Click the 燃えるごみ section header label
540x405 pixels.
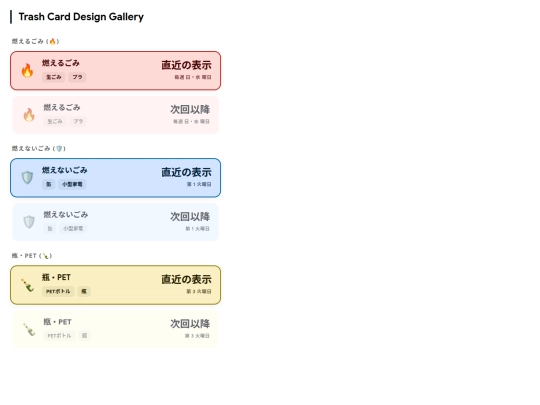pos(35,41)
